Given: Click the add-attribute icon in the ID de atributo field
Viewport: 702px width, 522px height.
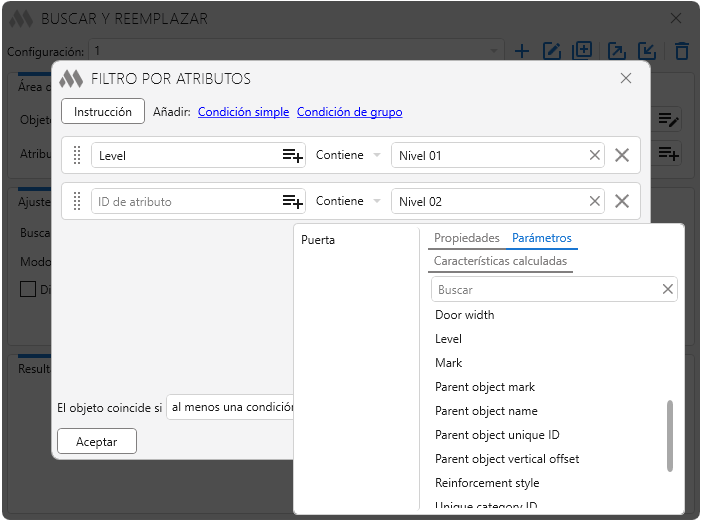Looking at the screenshot, I should click(292, 201).
